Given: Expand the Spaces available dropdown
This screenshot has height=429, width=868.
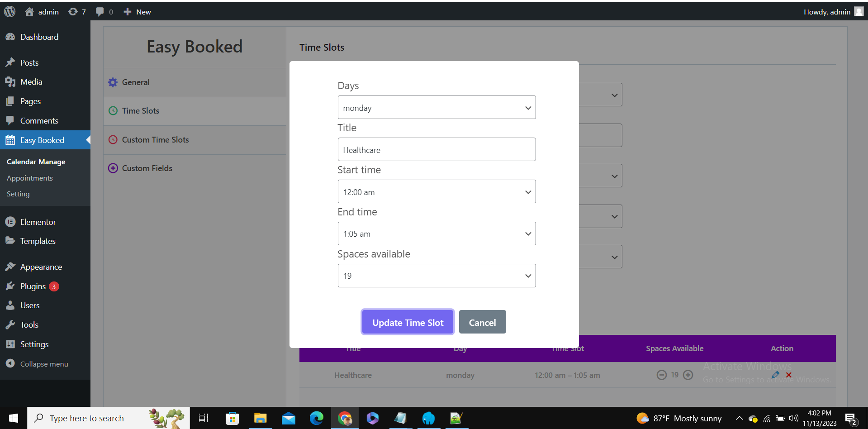Looking at the screenshot, I should [437, 276].
